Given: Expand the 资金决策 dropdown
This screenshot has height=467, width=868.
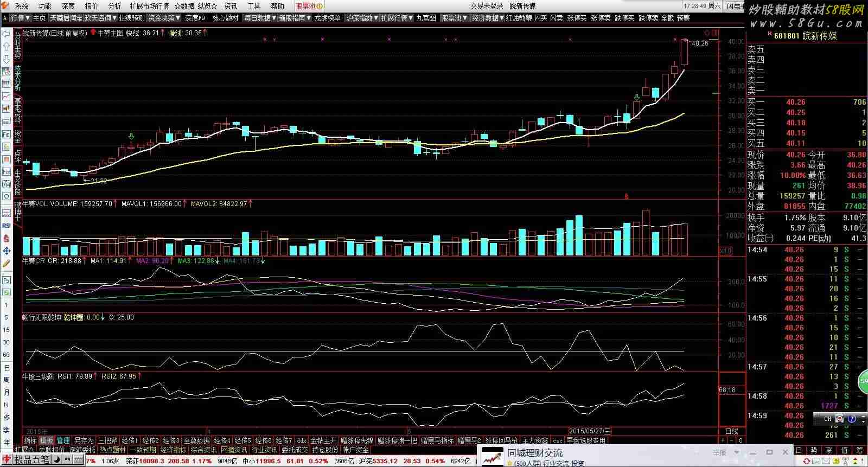Looking at the screenshot, I should [164, 18].
